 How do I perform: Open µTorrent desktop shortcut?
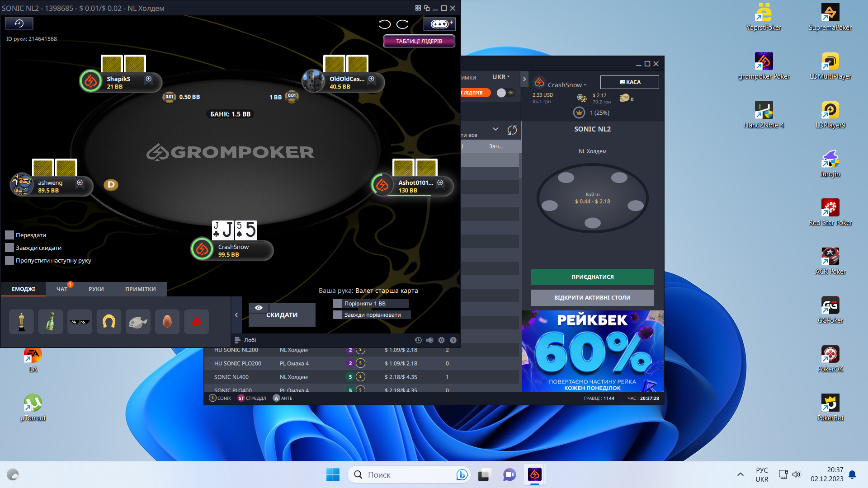click(33, 408)
